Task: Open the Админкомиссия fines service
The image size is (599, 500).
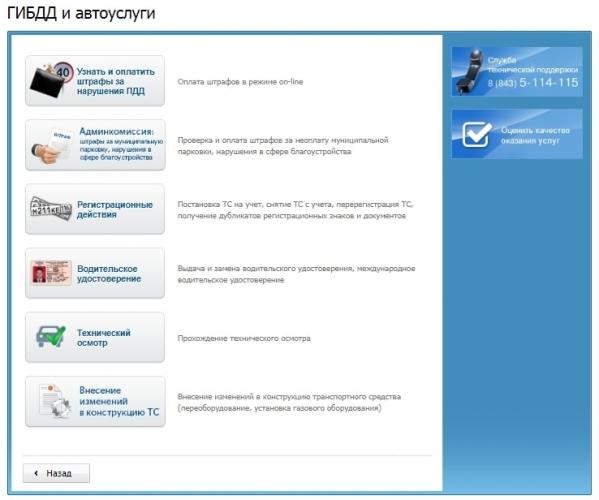Action: click(95, 145)
